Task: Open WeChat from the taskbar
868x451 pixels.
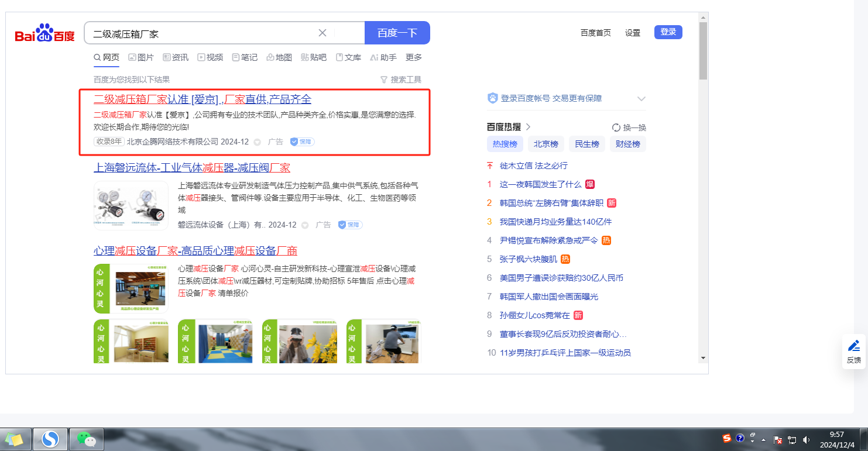Action: coord(87,439)
